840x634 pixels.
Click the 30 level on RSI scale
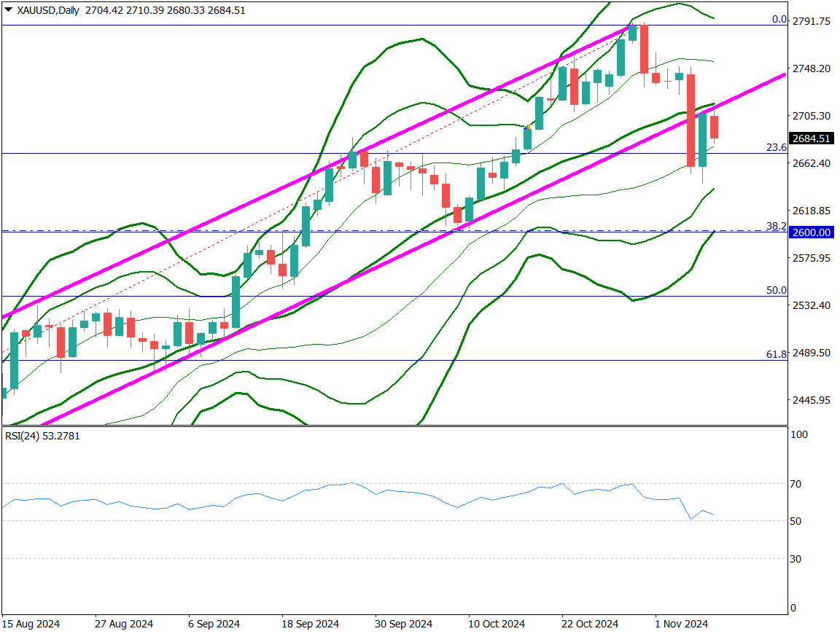point(797,559)
